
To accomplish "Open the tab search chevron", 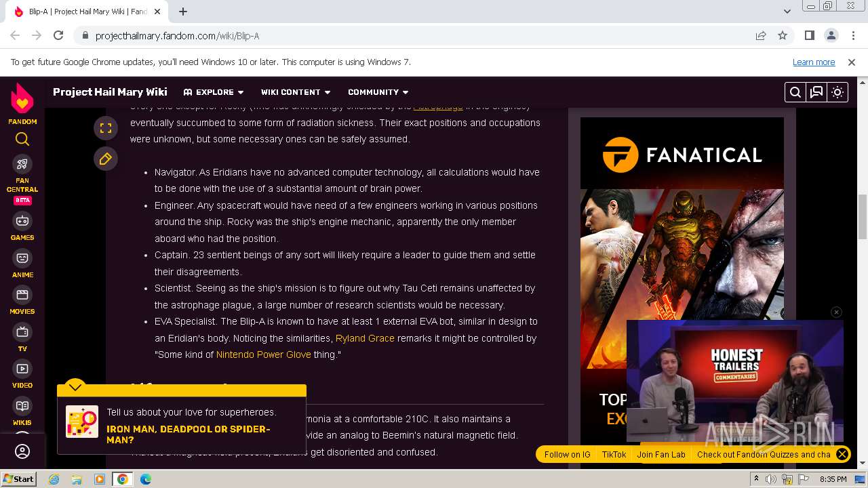I will pyautogui.click(x=787, y=12).
